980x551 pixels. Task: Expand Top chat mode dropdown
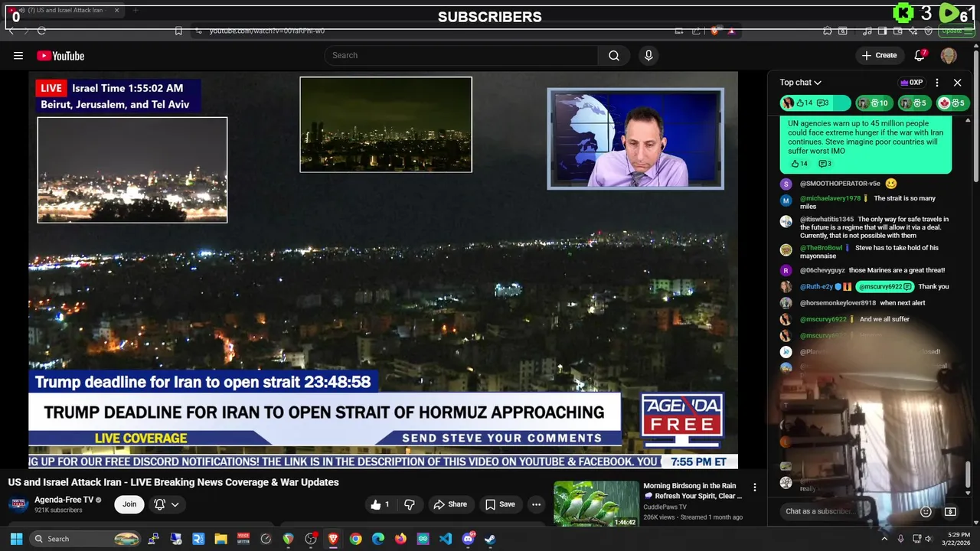point(801,83)
